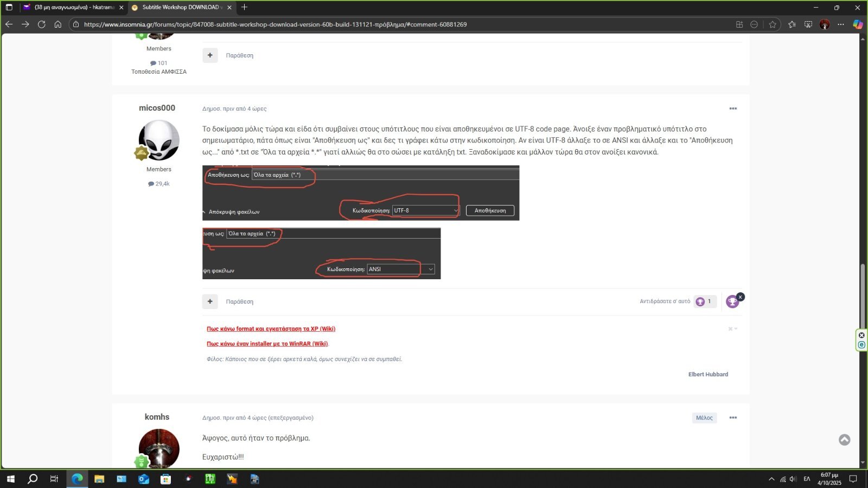868x488 pixels.
Task: Reload the insomnia.gr page
Action: click(x=41, y=24)
